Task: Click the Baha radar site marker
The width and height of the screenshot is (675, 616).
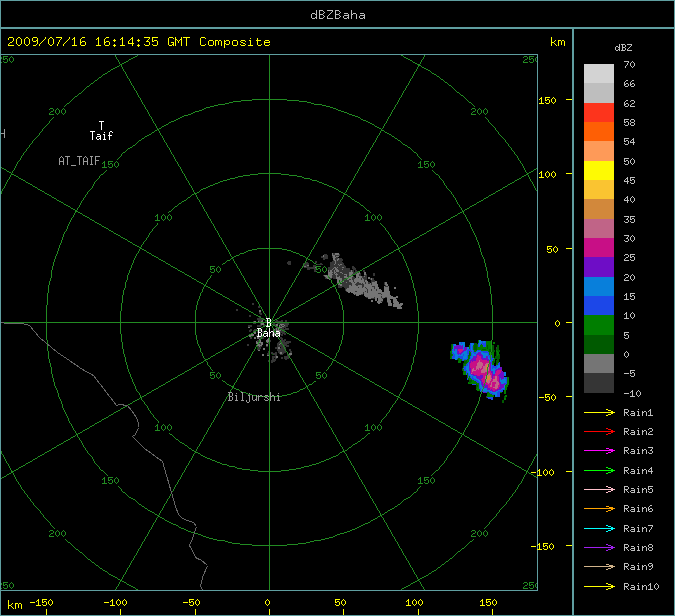Action: pyautogui.click(x=269, y=322)
